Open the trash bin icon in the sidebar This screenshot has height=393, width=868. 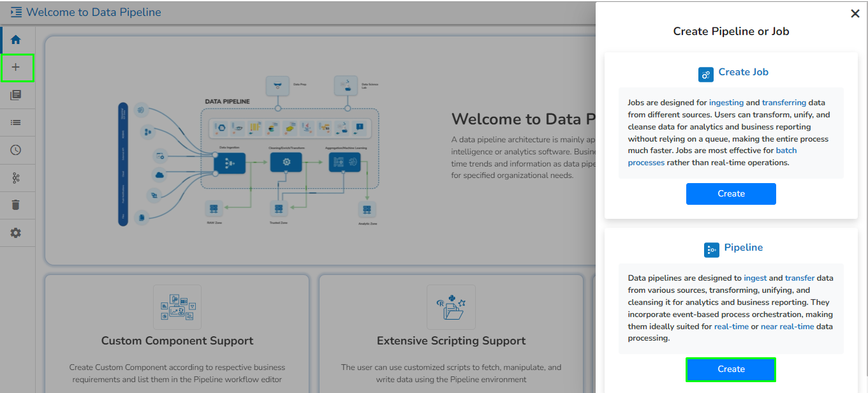click(x=16, y=205)
